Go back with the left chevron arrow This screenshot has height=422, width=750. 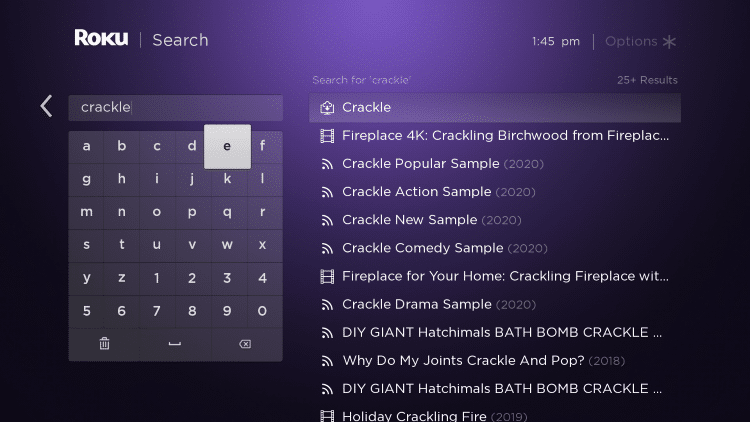(x=46, y=106)
